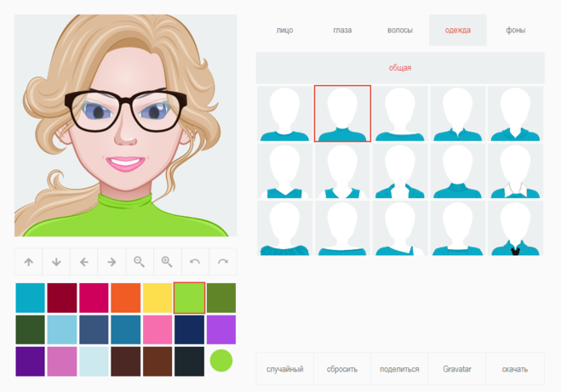The height and width of the screenshot is (392, 561).
Task: Click the сбросить button
Action: [x=342, y=369]
